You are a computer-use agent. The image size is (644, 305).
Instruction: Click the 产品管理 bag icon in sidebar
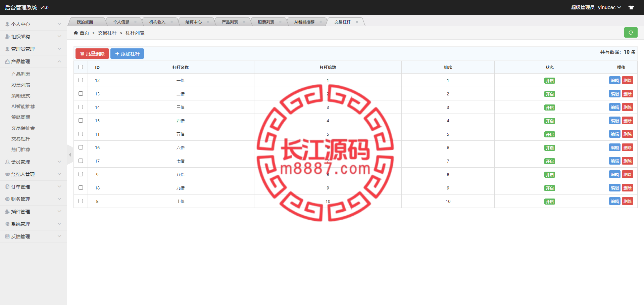[x=7, y=61]
